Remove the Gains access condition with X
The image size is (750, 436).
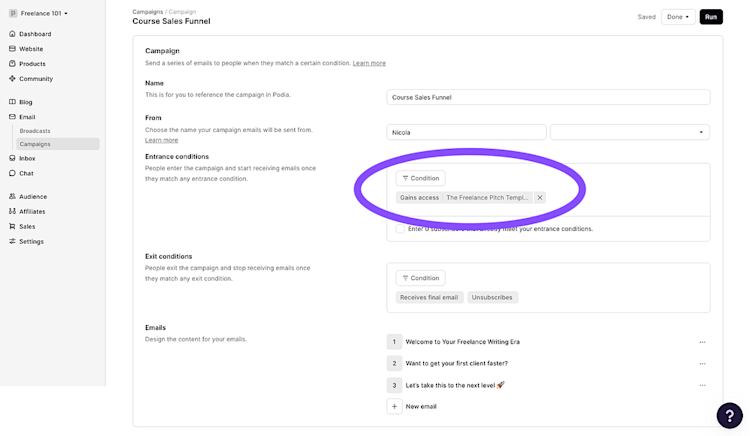tap(540, 198)
